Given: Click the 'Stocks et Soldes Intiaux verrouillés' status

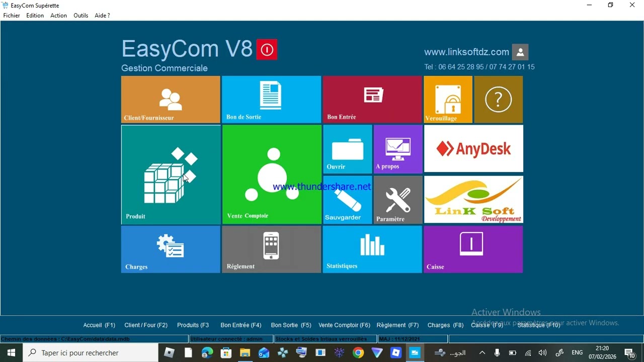Looking at the screenshot, I should [x=326, y=339].
